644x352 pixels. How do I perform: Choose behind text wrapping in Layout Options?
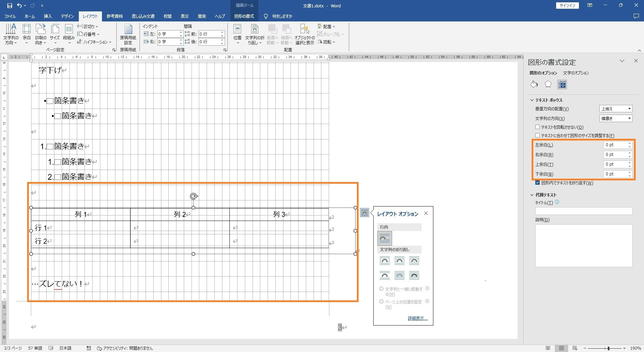coord(399,276)
